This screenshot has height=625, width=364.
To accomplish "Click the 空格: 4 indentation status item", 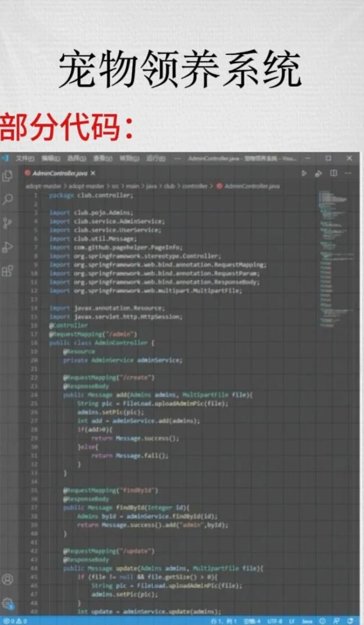I will [252, 621].
